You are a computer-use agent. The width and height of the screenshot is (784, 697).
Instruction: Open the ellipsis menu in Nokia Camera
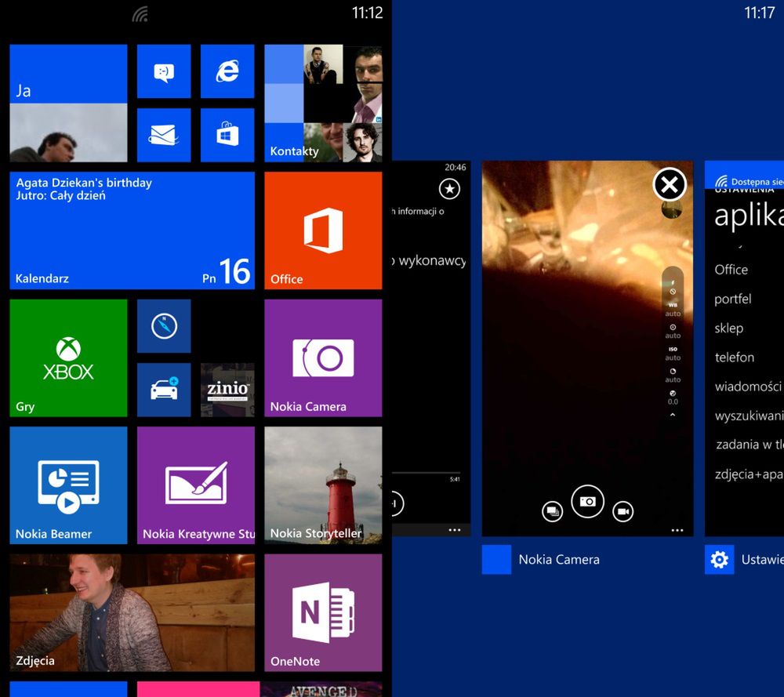coord(676,530)
